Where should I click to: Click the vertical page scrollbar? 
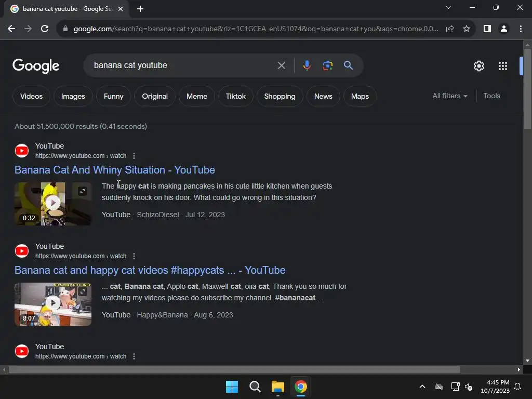[527, 89]
